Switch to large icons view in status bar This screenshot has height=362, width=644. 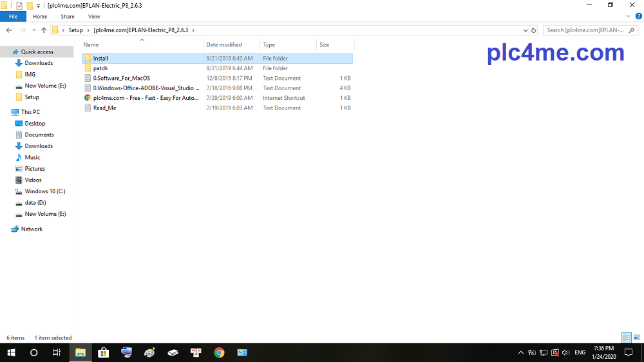(636, 338)
